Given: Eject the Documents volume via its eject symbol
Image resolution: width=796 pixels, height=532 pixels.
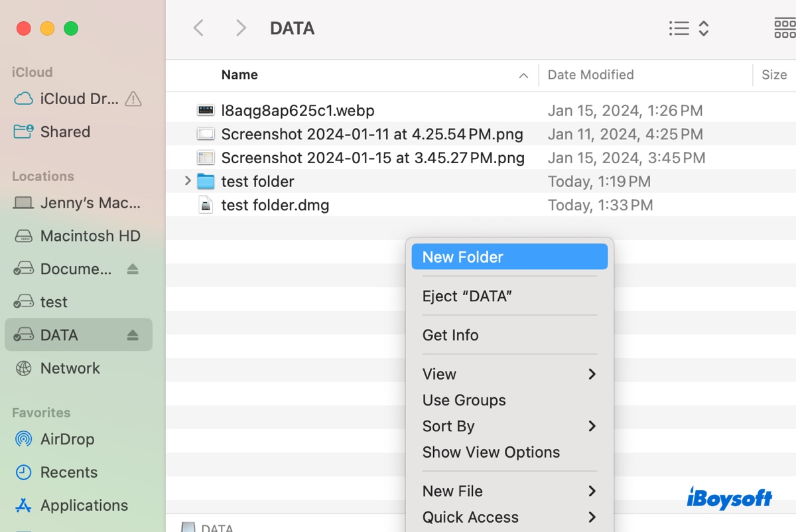Looking at the screenshot, I should pos(133,269).
